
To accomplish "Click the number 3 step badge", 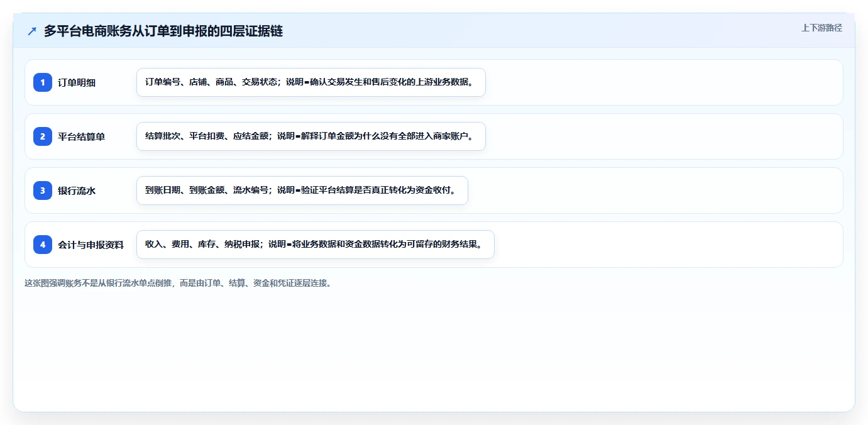I will tap(43, 190).
